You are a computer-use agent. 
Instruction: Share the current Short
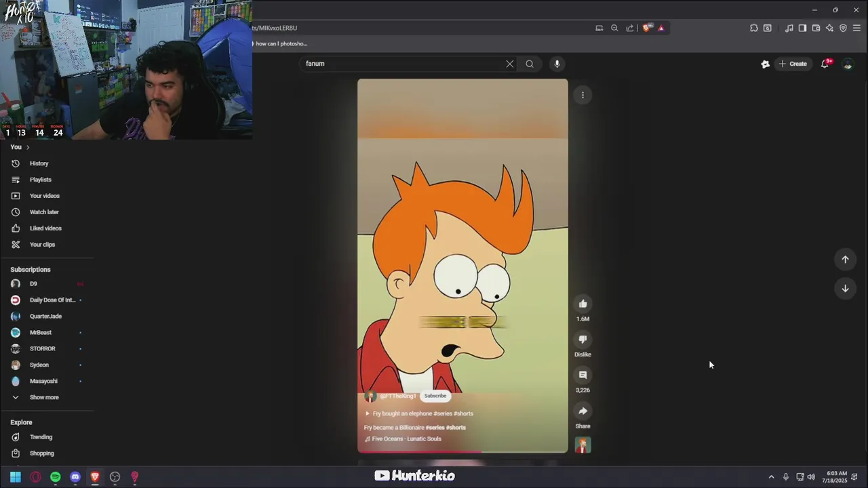pos(583,411)
